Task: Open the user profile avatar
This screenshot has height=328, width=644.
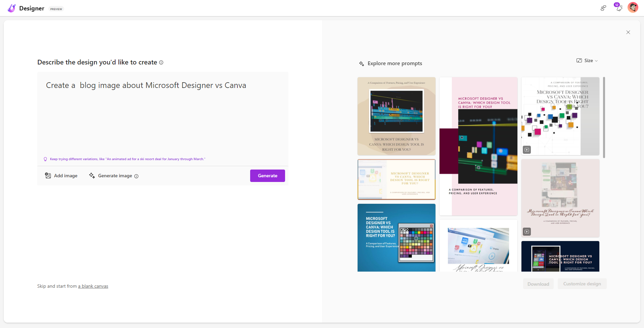Action: (633, 7)
